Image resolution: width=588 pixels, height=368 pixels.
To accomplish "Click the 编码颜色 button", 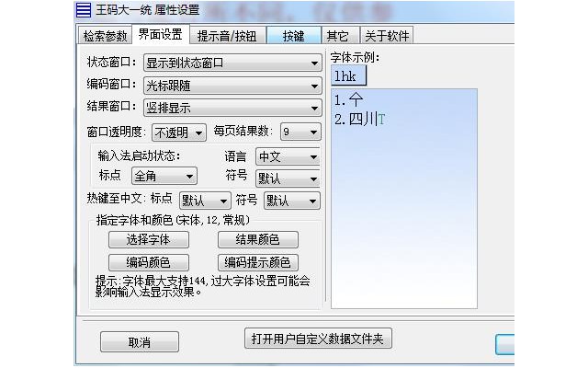I will pyautogui.click(x=149, y=262).
